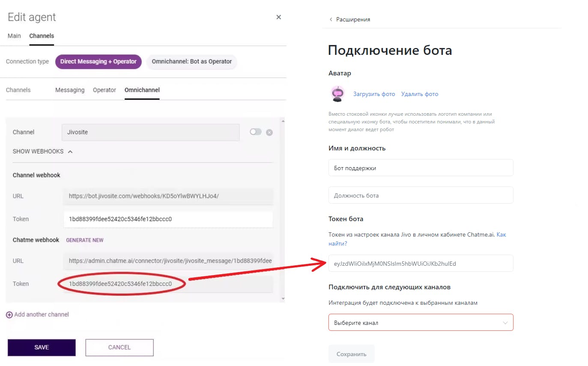The height and width of the screenshot is (366, 588).
Task: Click the Channel webhook Token input field
Action: coord(168,219)
